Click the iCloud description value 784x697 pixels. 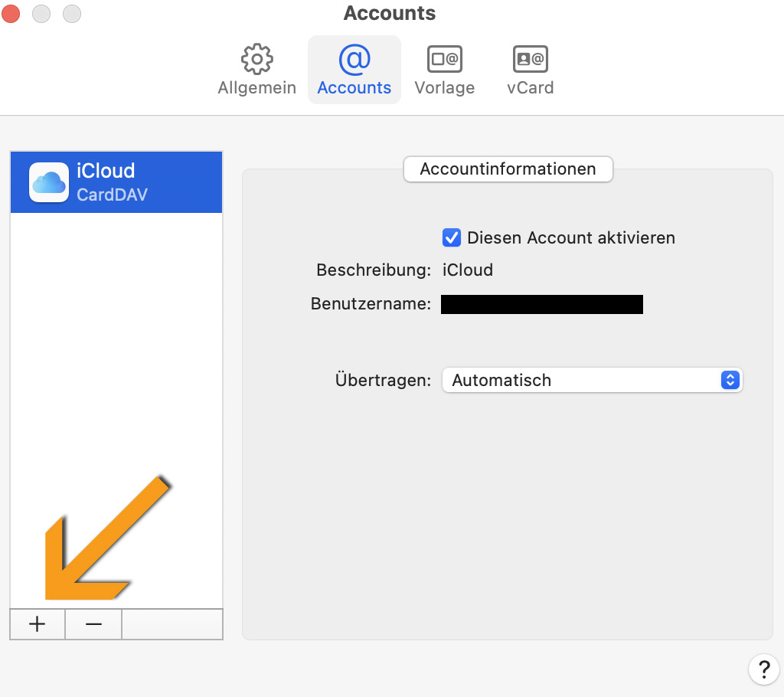(468, 270)
